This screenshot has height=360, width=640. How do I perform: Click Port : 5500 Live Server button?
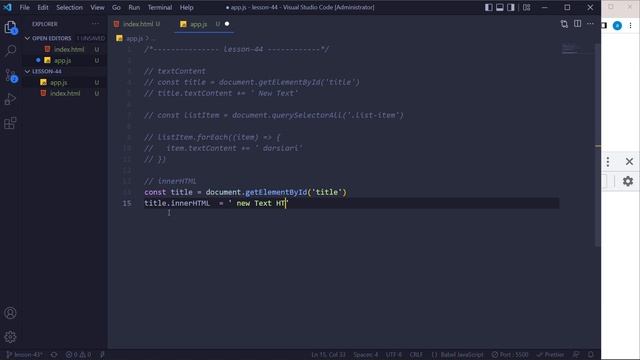pos(510,355)
